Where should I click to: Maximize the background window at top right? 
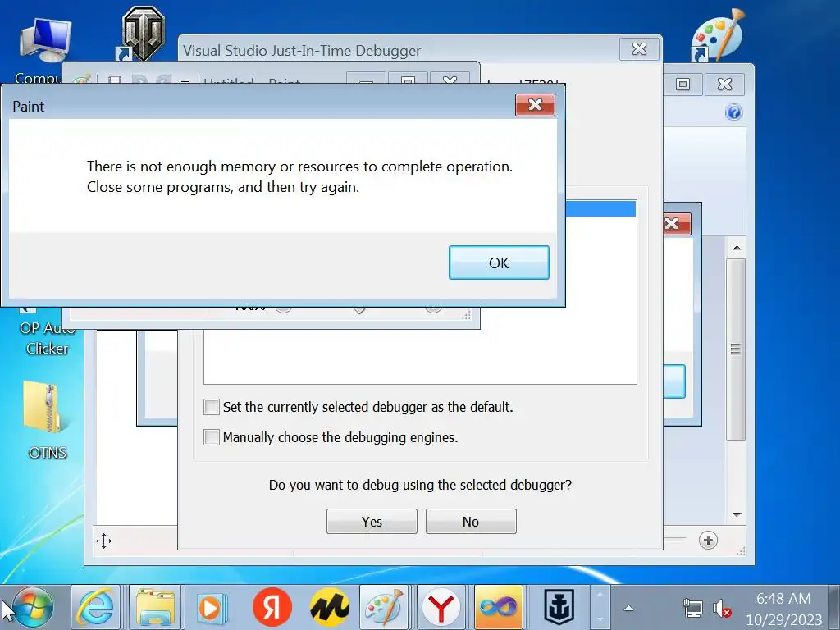pos(682,84)
